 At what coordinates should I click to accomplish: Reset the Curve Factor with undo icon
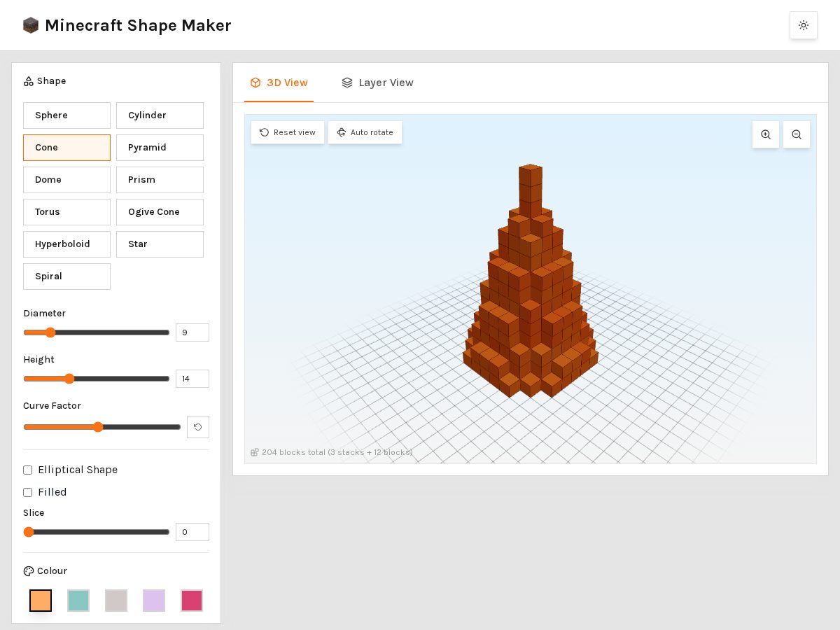[x=198, y=427]
